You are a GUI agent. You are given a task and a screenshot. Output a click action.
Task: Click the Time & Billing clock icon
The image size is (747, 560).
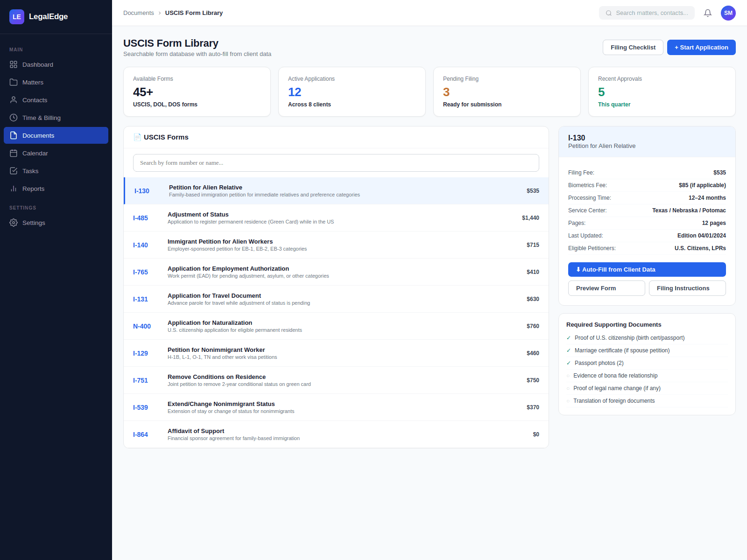click(14, 118)
